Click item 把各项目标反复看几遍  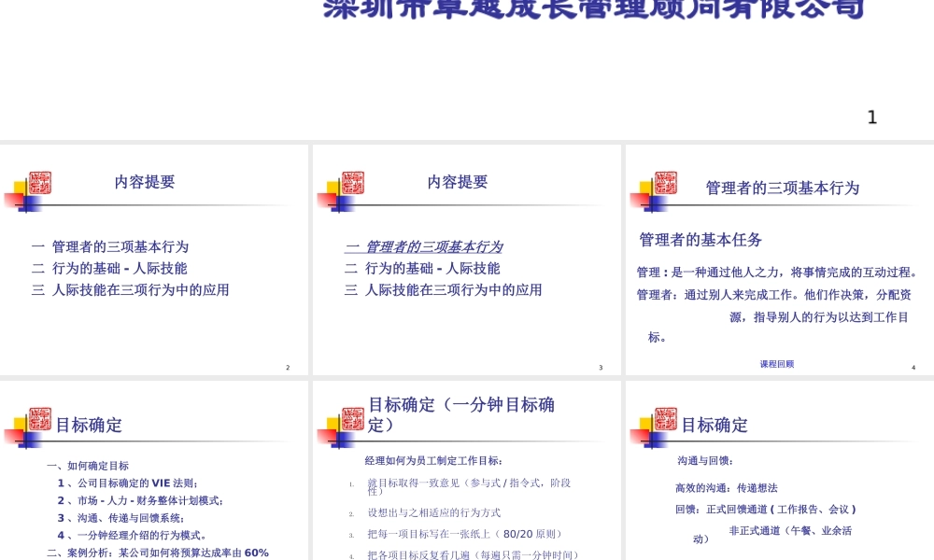[x=473, y=555]
